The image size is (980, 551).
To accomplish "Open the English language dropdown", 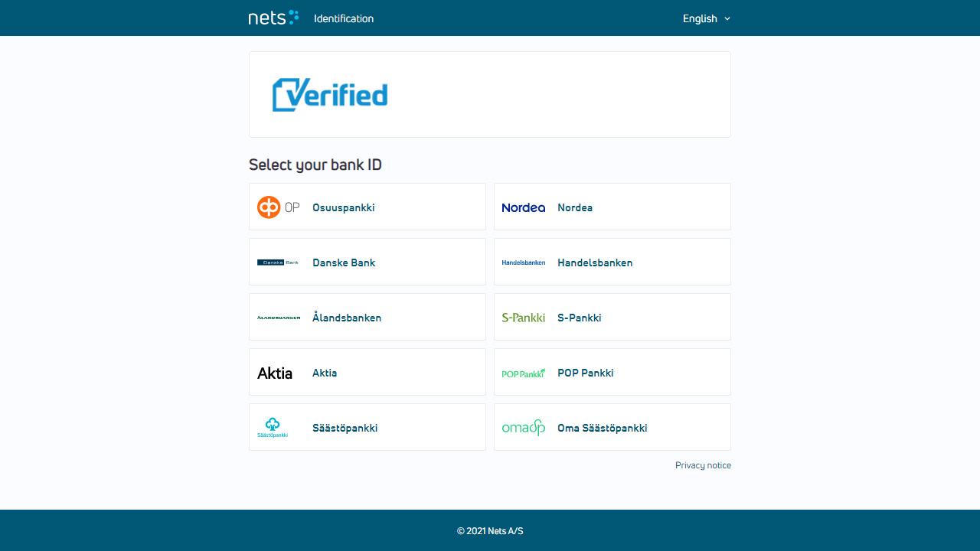I will click(707, 18).
